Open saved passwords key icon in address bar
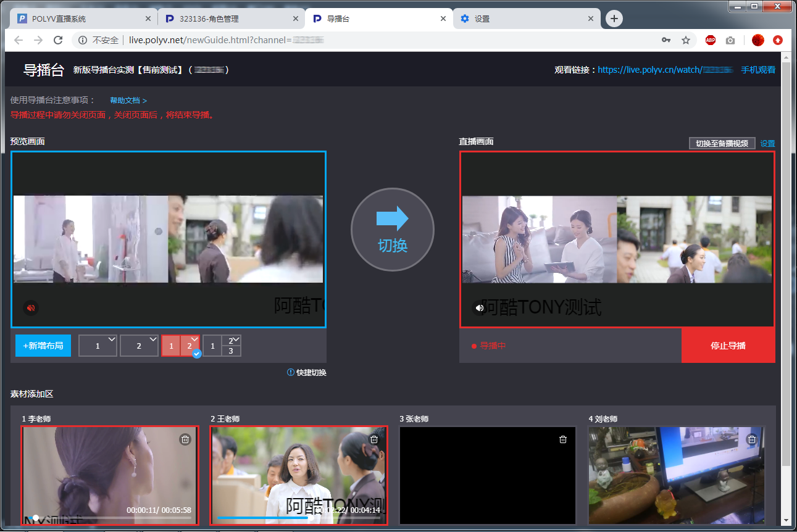Screen dimensions: 797x532 (666, 40)
